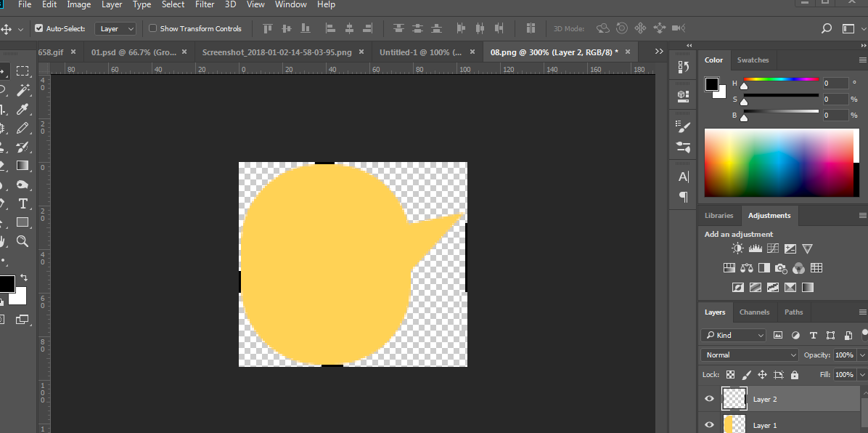Swap foreground and background colors
868x433 pixels.
pos(24,278)
